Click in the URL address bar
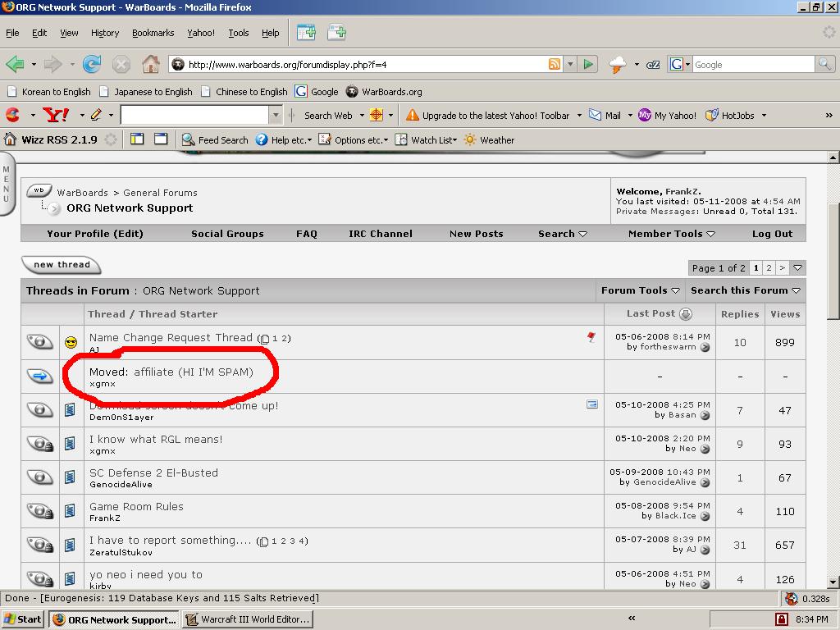840x630 pixels. point(367,64)
